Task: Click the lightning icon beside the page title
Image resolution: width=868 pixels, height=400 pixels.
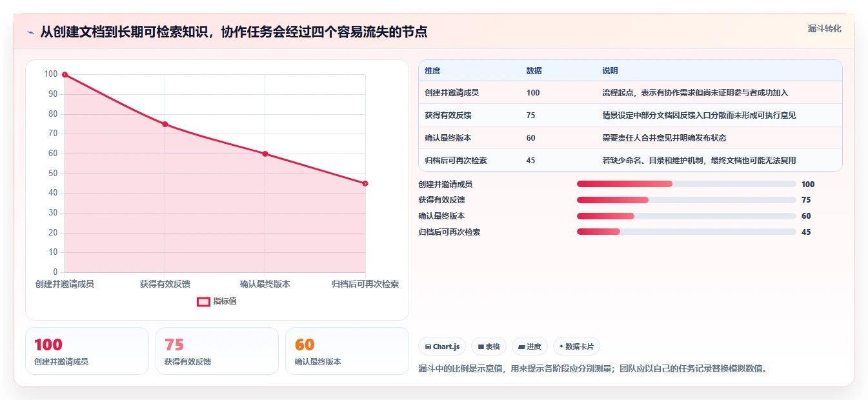Action: pos(30,32)
